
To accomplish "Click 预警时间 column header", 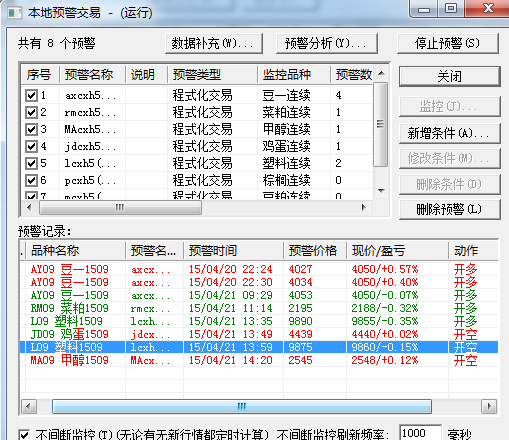I will pos(233,250).
